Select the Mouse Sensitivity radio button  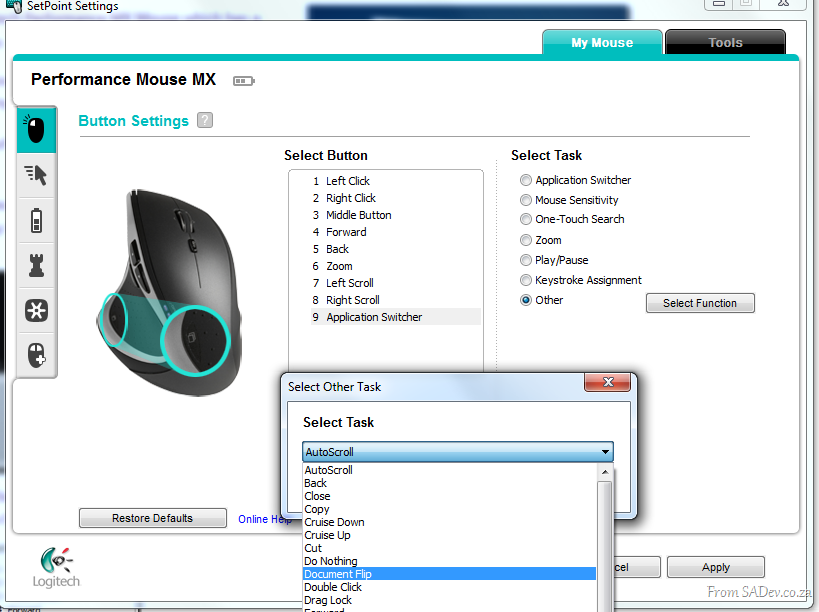coord(525,200)
